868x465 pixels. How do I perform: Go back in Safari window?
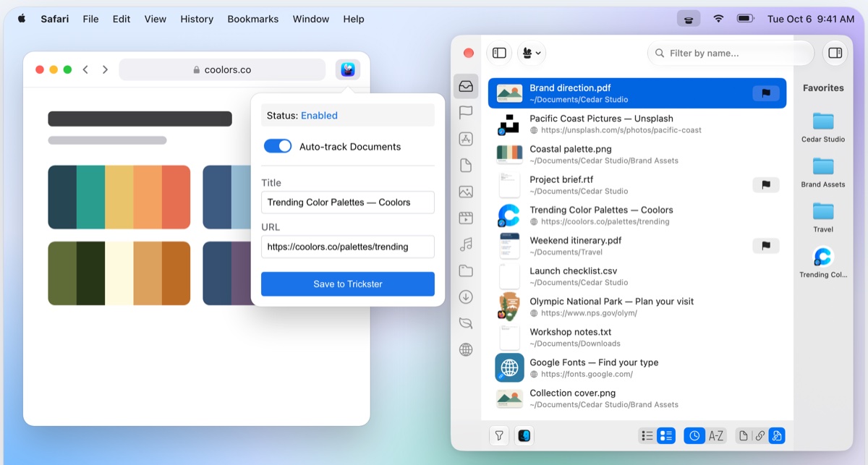[85, 69]
